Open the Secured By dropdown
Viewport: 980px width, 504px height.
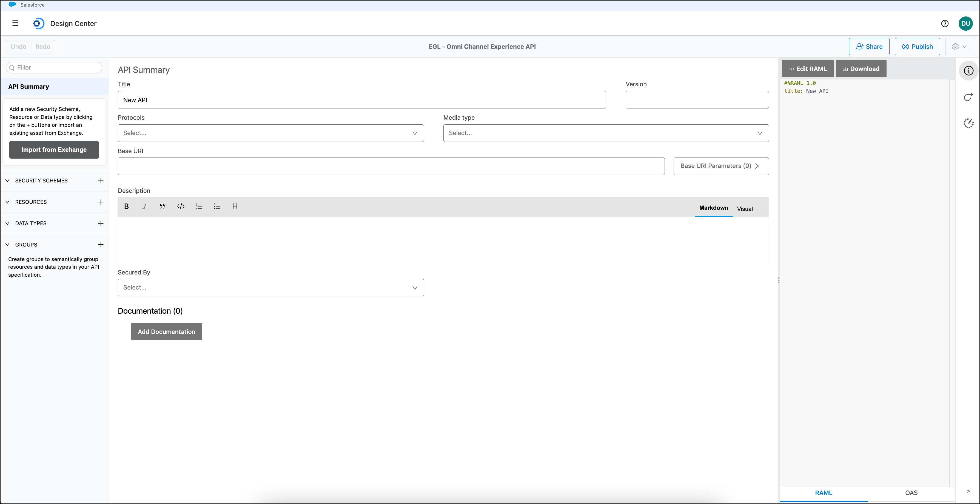point(270,288)
